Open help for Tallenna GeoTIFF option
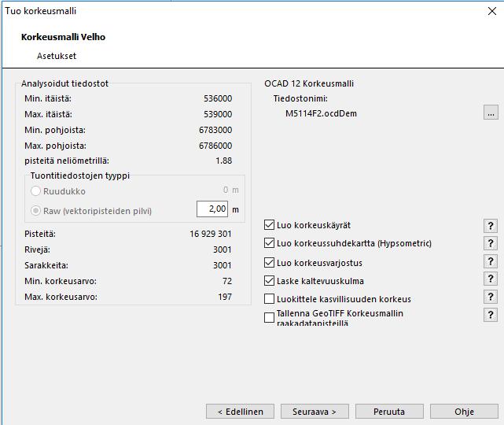Viewport: 504px width, 425px height. pos(491,315)
